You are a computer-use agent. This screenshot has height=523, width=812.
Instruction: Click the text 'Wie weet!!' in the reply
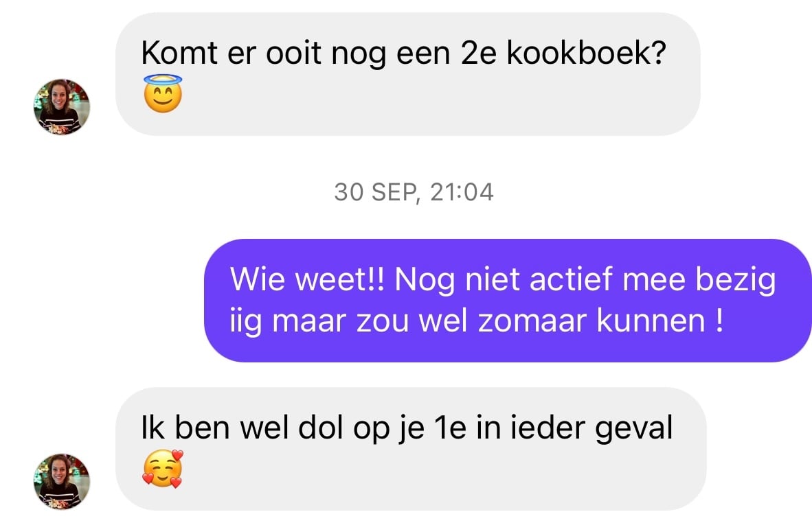(307, 279)
